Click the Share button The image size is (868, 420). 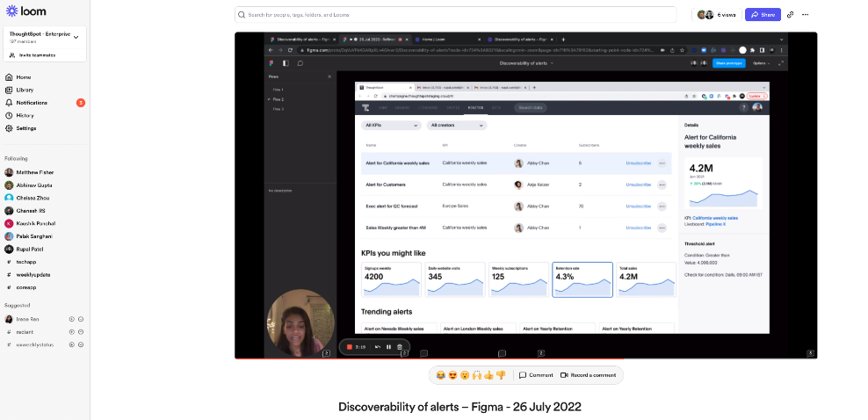click(x=763, y=15)
